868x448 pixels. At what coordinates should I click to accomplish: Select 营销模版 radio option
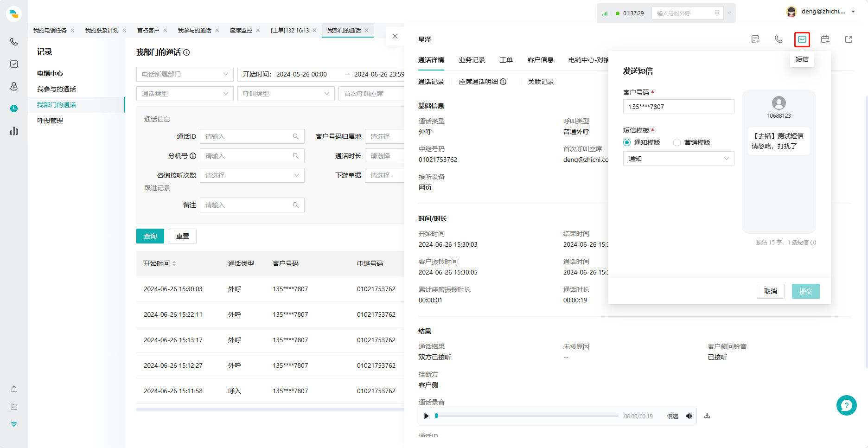pyautogui.click(x=677, y=142)
